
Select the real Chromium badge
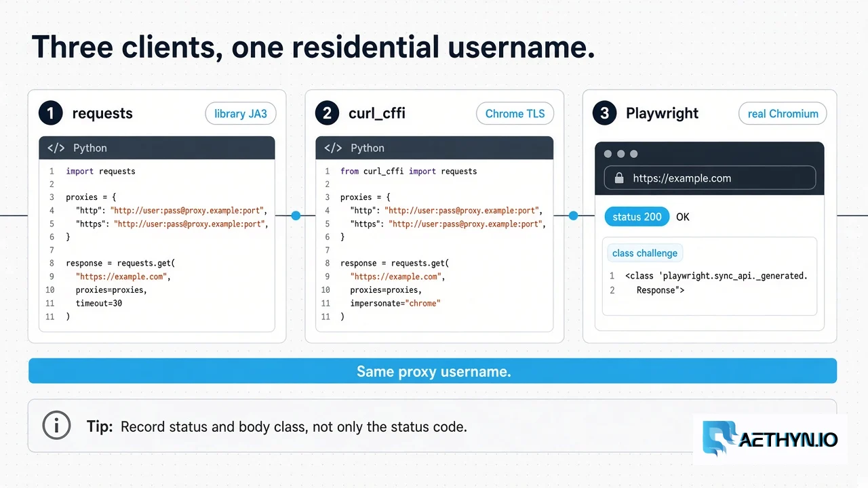tap(783, 114)
